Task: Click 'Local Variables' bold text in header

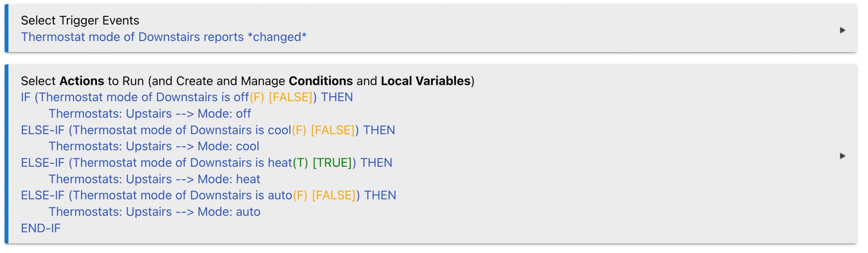Action: click(425, 81)
